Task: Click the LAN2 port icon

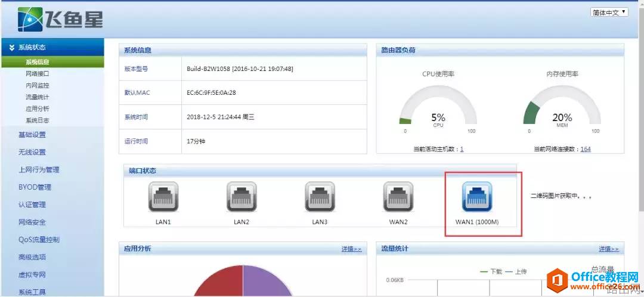Action: pyautogui.click(x=241, y=197)
